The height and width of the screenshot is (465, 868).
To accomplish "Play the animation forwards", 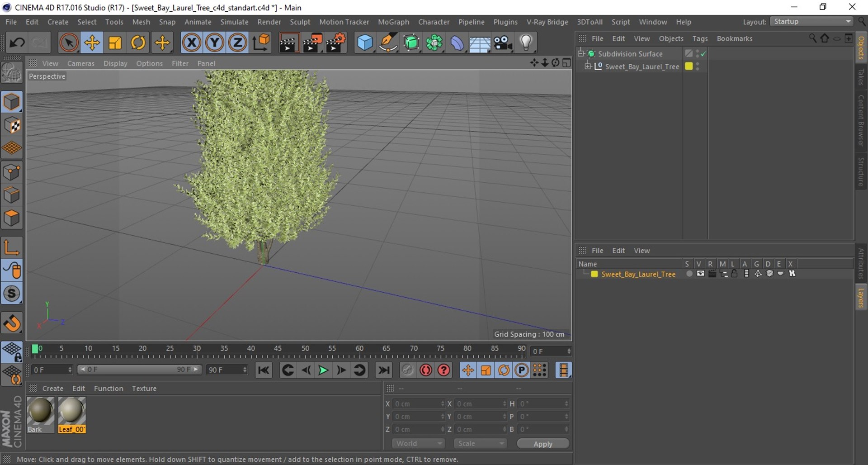I will pyautogui.click(x=323, y=370).
